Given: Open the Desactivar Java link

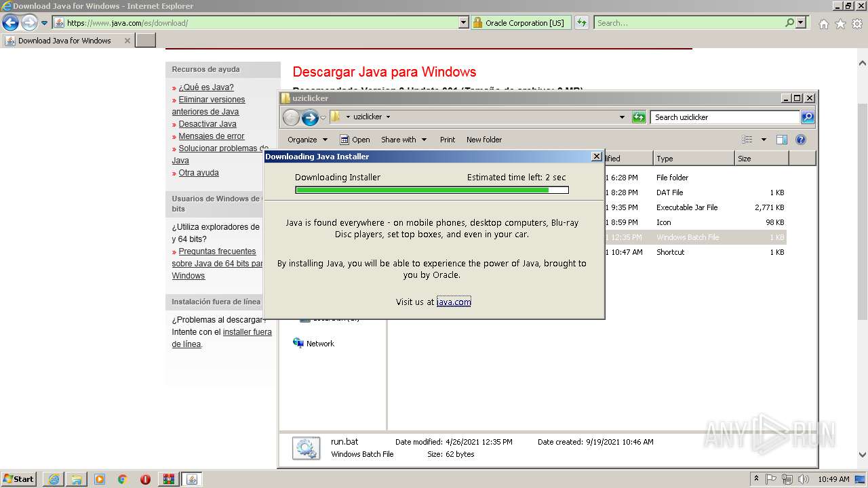Looking at the screenshot, I should pyautogui.click(x=208, y=124).
